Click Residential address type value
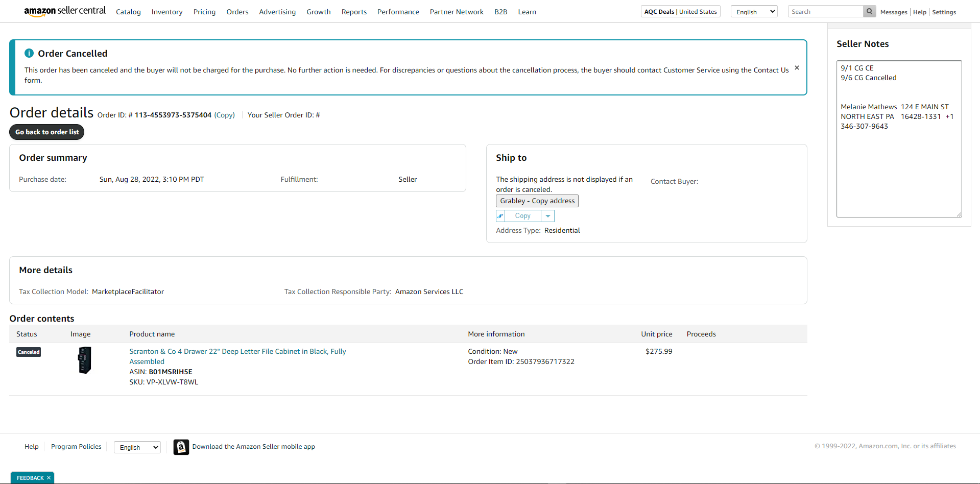The image size is (980, 484). [x=562, y=230]
